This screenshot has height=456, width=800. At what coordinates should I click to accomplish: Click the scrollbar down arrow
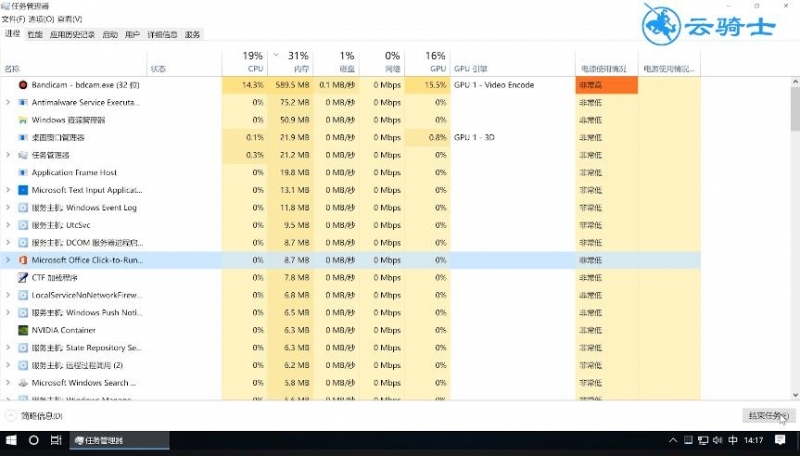(795, 395)
